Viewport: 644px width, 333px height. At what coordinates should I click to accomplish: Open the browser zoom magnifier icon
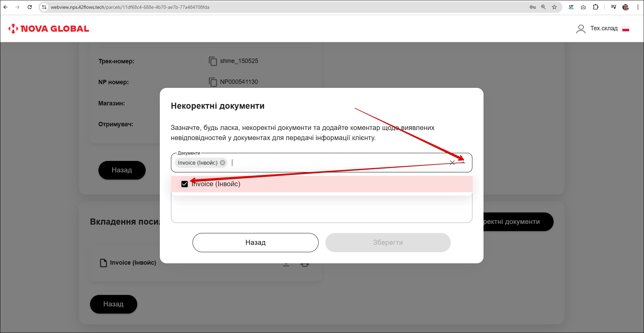(544, 7)
